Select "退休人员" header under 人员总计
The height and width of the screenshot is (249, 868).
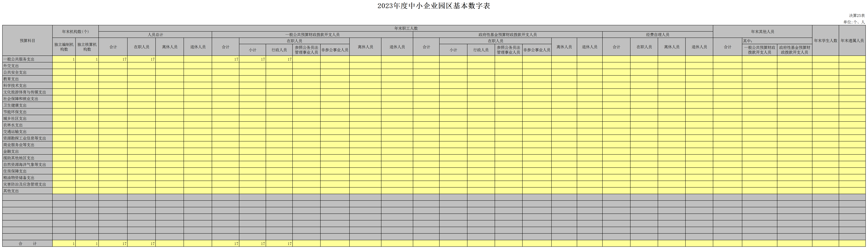[198, 47]
